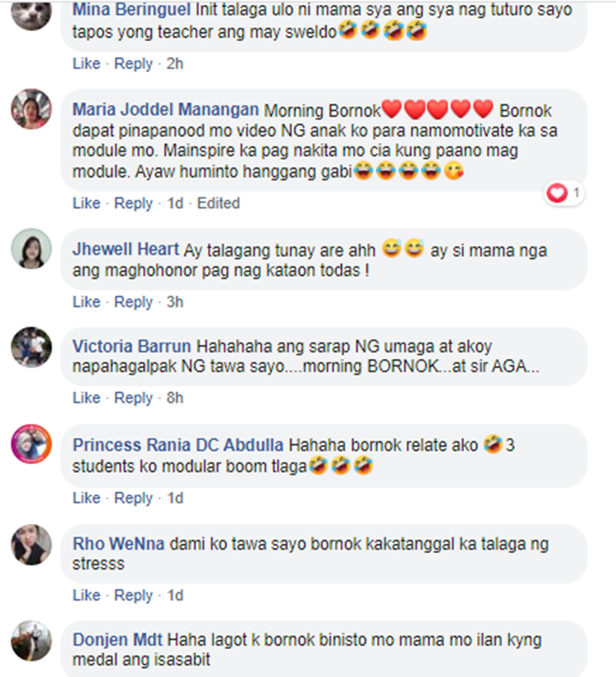Viewport: 616px width, 677px height.
Task: Open Mina Beringuel's profile picture
Action: pyautogui.click(x=31, y=12)
